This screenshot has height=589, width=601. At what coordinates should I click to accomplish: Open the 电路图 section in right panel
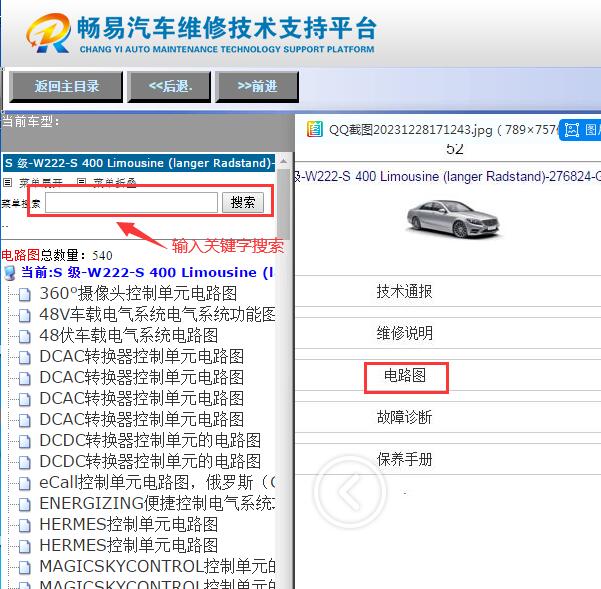click(405, 376)
